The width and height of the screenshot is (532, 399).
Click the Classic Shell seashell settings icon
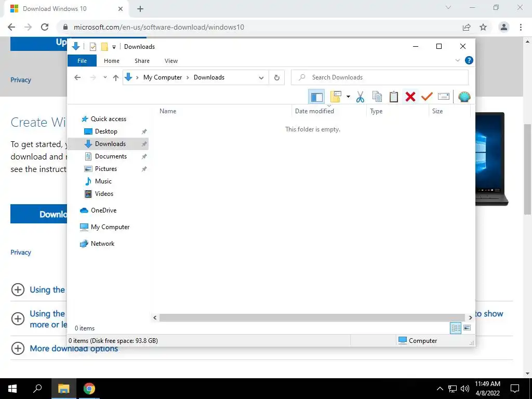pos(464,97)
